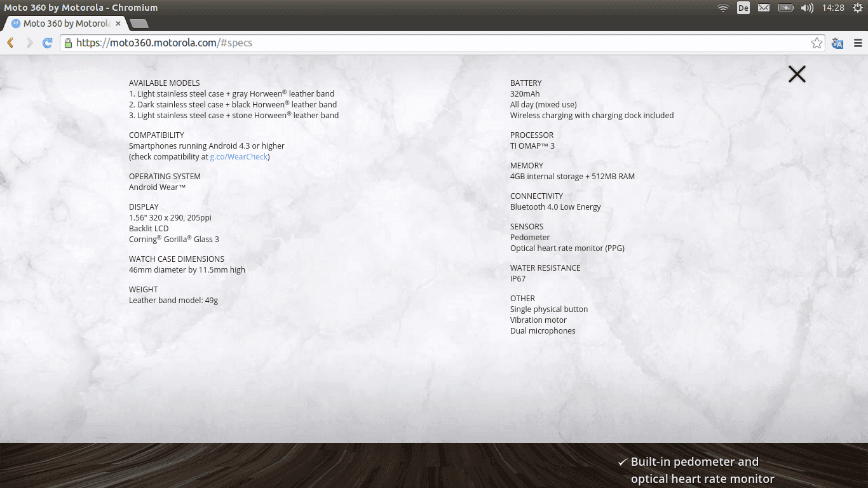Open the Wi-Fi network indicator
The height and width of the screenshot is (488, 868).
point(722,8)
